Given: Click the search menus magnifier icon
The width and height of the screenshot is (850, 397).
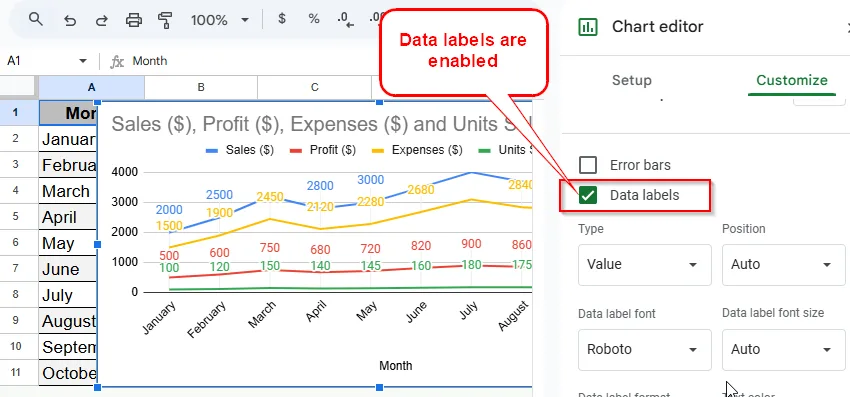Looking at the screenshot, I should pos(36,20).
